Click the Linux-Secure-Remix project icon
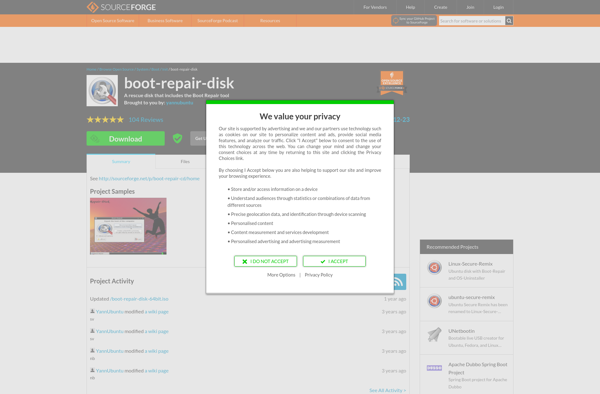 click(x=434, y=268)
